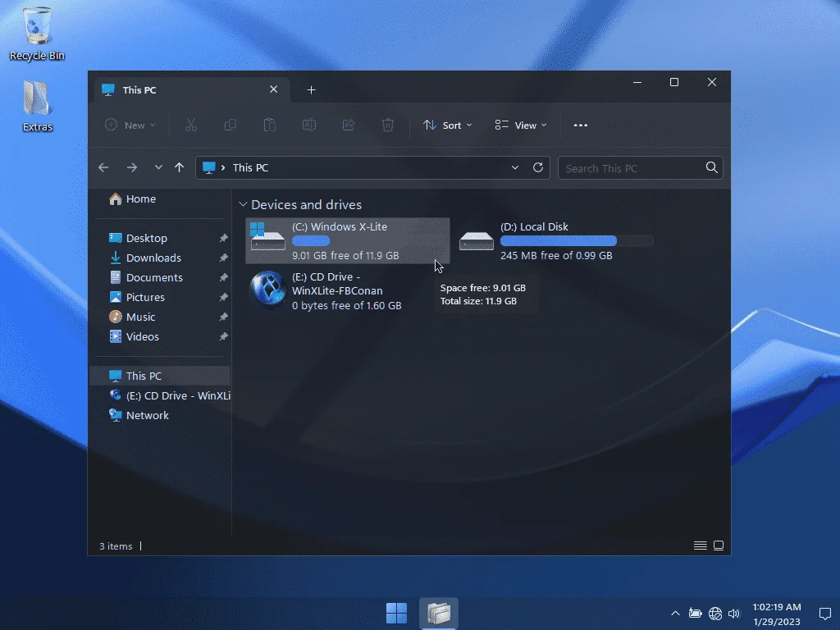Screen dimensions: 840x630
Task: Select the C: Windows X-Lite drive icon
Action: click(x=268, y=237)
